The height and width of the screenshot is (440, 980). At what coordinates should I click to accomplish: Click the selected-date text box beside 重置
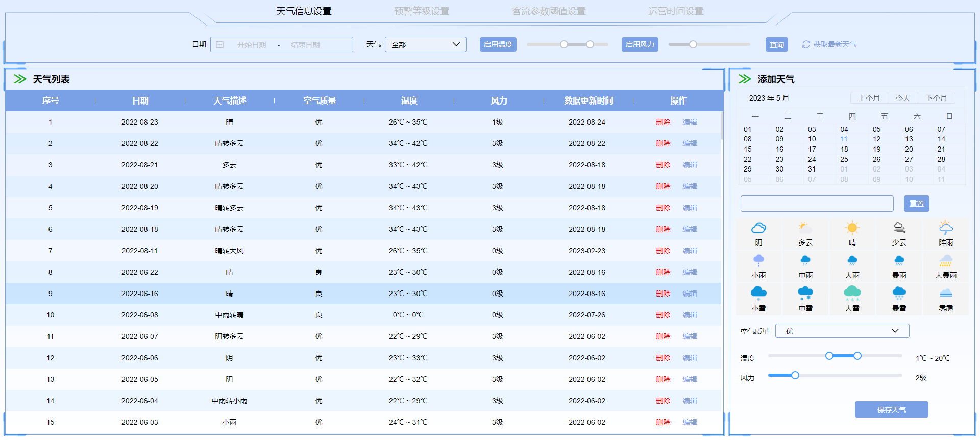click(817, 204)
